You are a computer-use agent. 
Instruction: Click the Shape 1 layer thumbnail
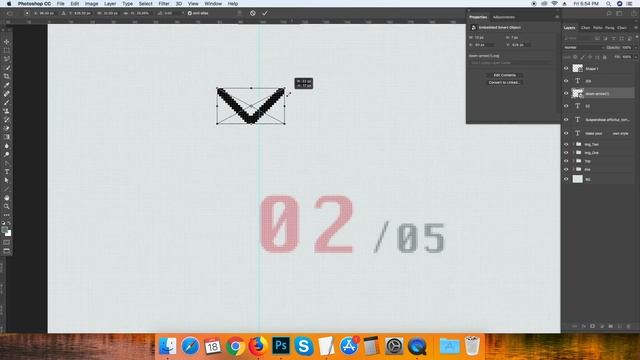[x=578, y=69]
